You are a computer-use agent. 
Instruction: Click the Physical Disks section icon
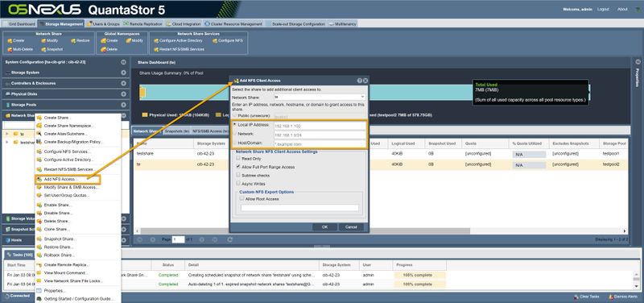8,94
